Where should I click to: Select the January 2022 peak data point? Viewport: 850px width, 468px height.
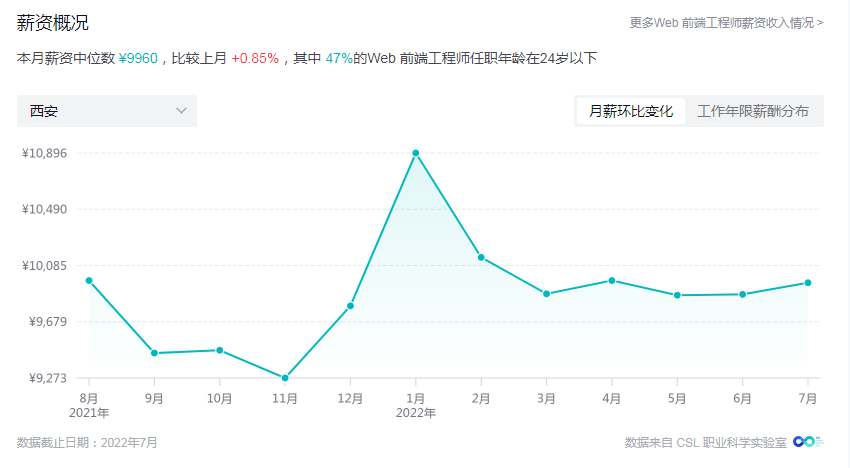(416, 153)
